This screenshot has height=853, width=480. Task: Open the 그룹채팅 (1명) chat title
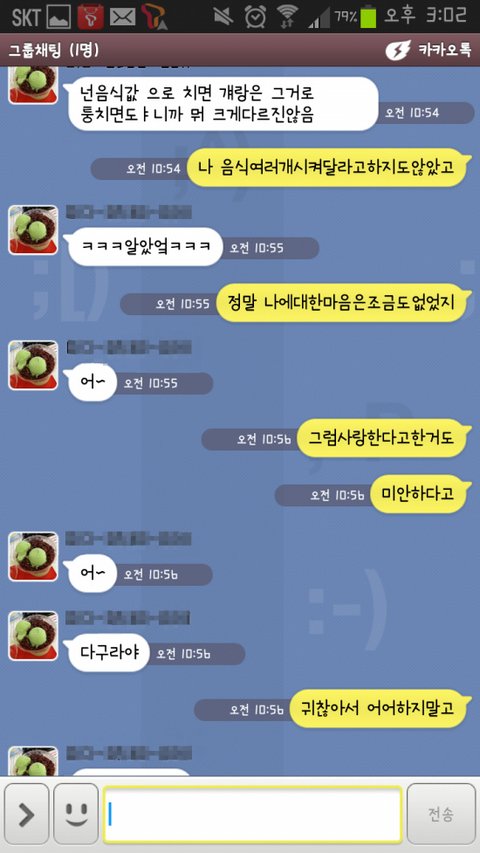[x=54, y=51]
